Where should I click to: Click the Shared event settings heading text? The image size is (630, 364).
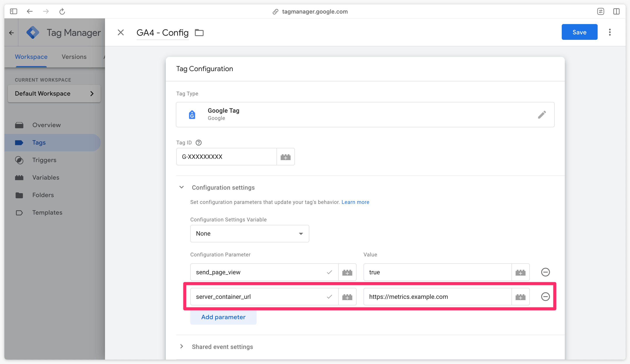[x=222, y=347]
